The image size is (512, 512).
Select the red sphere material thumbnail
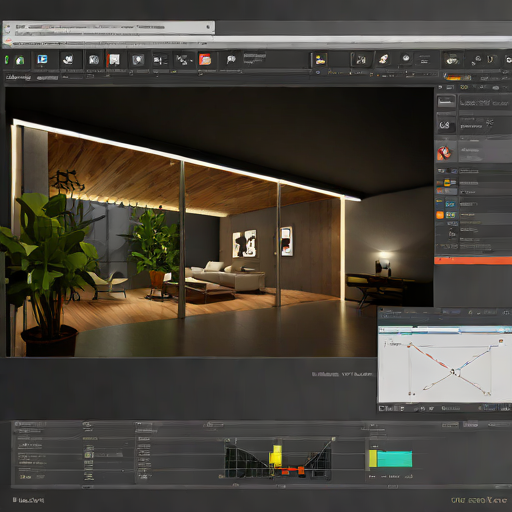coord(444,153)
